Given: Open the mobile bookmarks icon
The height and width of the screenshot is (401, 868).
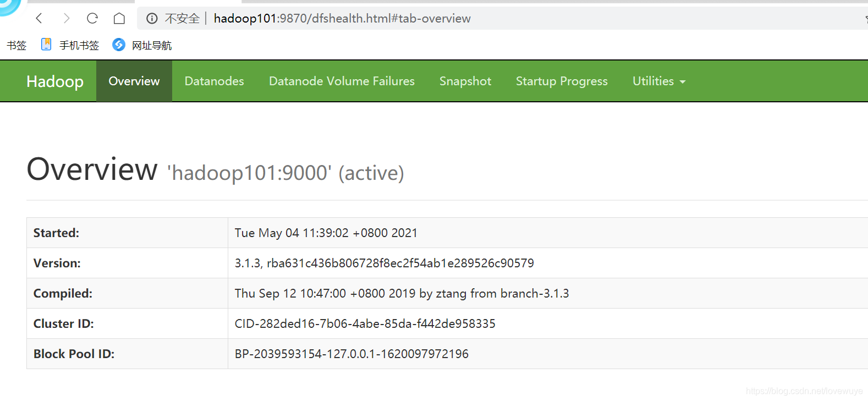Looking at the screenshot, I should click(x=46, y=45).
